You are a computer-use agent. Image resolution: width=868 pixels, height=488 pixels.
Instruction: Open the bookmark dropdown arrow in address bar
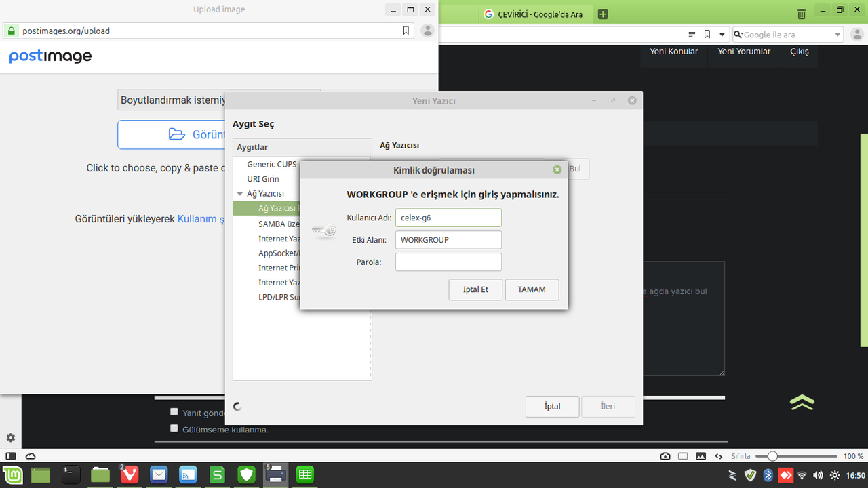point(722,35)
